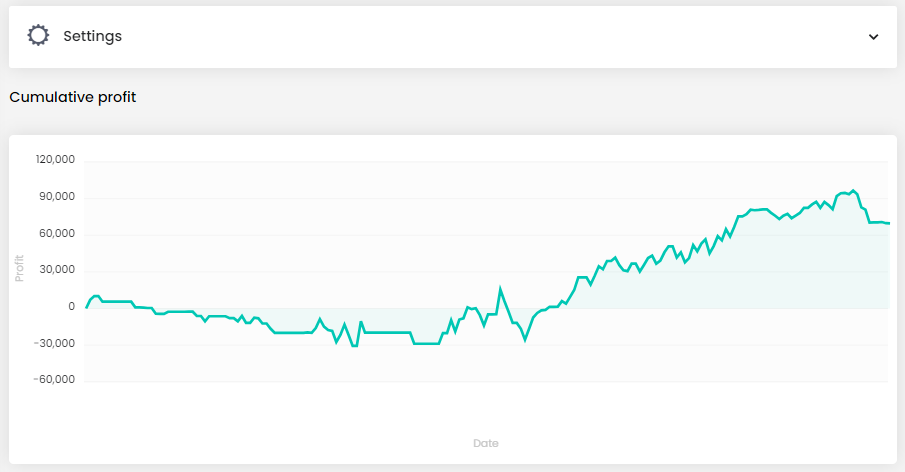Click the 120,000 y-axis label

pyautogui.click(x=55, y=160)
